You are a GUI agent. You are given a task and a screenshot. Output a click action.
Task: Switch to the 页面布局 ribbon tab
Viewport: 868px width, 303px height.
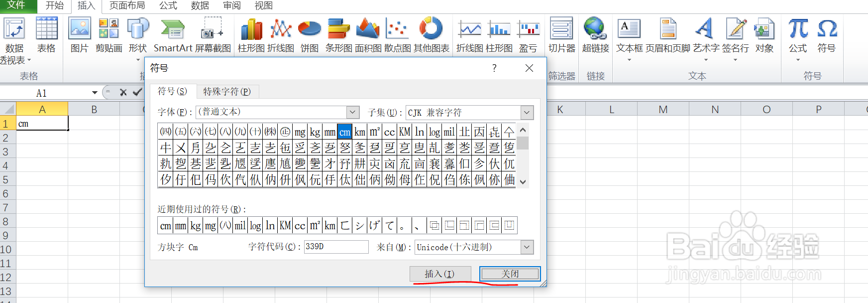tap(127, 5)
